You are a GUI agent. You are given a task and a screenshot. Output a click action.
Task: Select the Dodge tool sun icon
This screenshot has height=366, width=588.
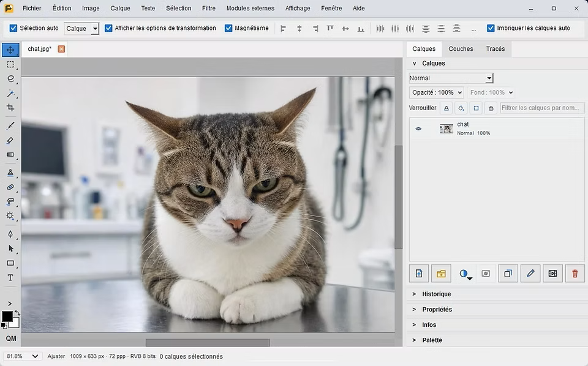tap(10, 216)
